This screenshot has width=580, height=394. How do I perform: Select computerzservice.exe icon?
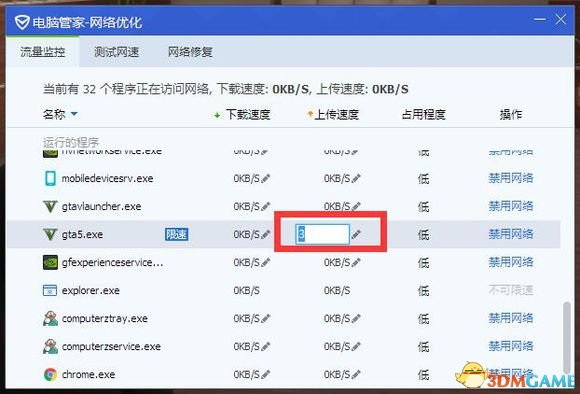coord(50,347)
